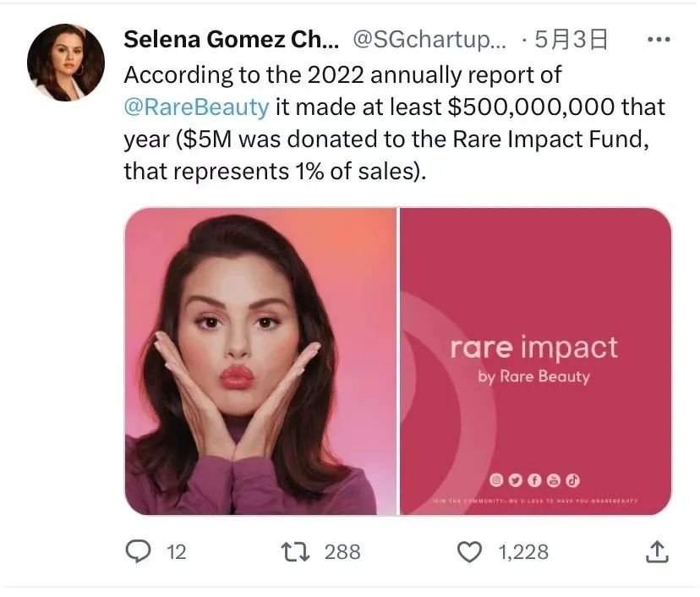
Task: Click the Selena Gomez Ch... display name
Action: [x=231, y=40]
